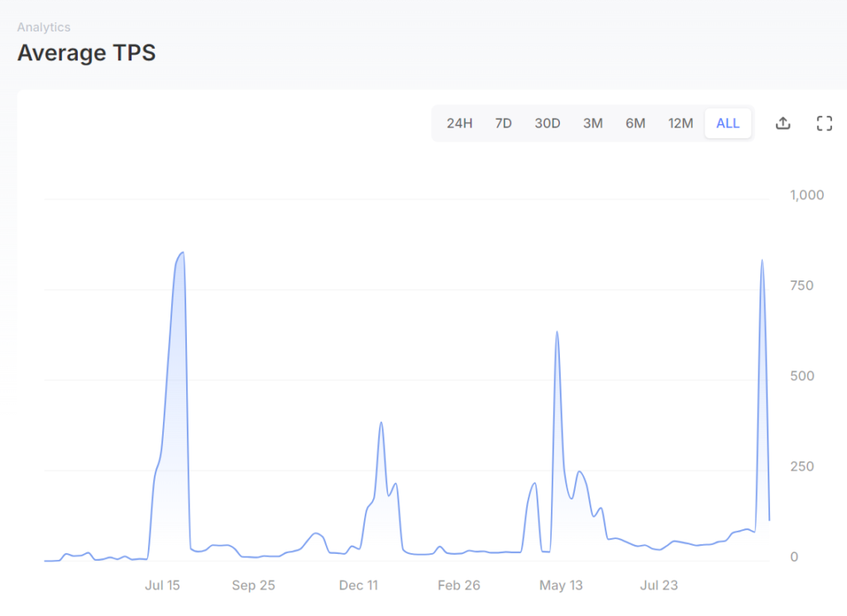Switch chart to 6M range
This screenshot has height=616, width=847.
(x=635, y=123)
